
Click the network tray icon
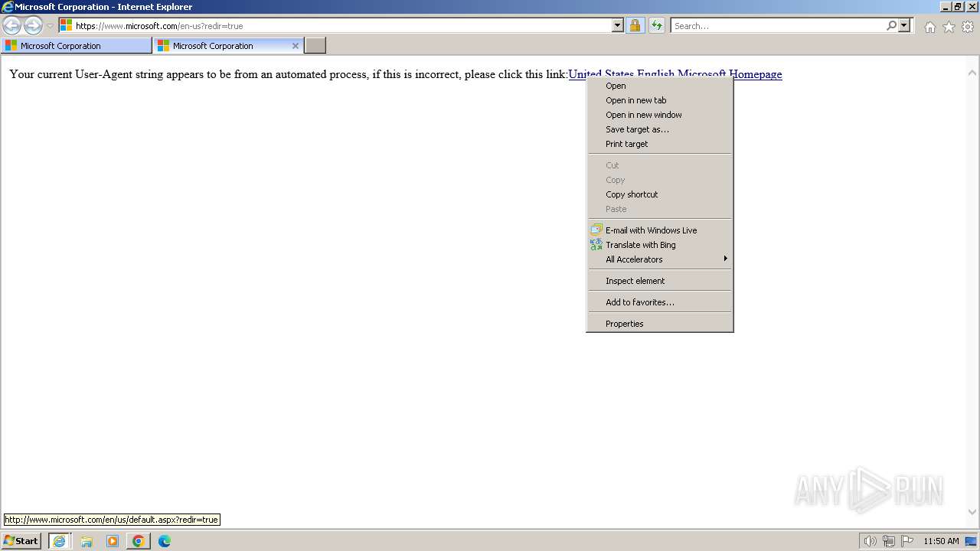pyautogui.click(x=889, y=541)
